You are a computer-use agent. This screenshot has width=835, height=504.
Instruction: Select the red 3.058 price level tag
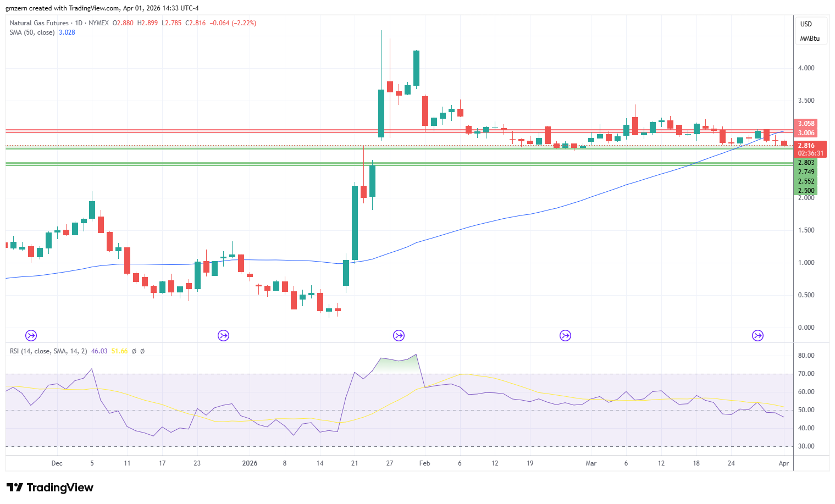(x=806, y=124)
